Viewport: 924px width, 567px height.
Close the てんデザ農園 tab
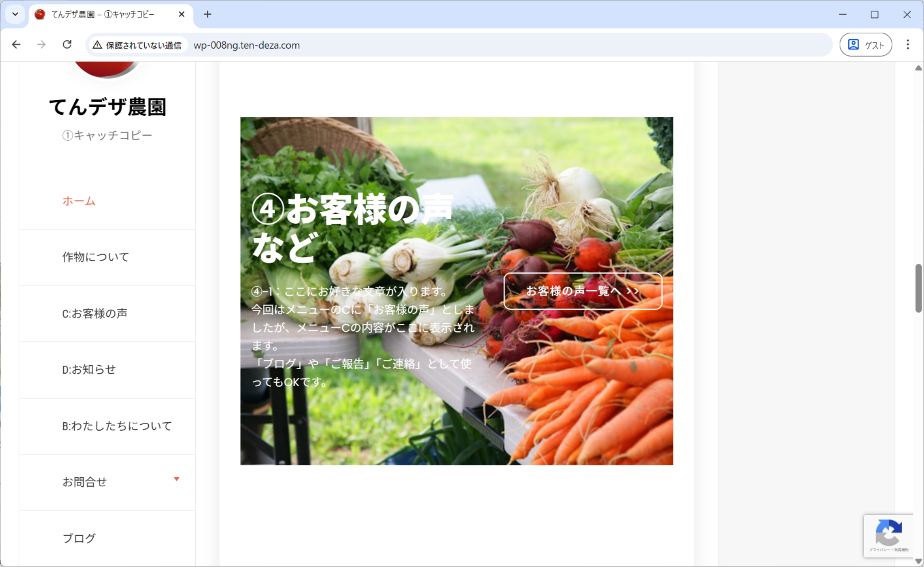(x=181, y=14)
